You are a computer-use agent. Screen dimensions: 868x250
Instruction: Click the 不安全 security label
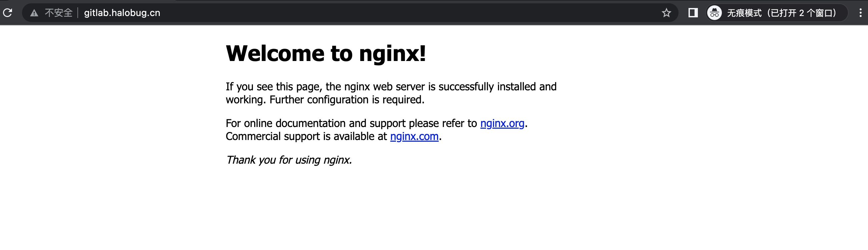[59, 13]
